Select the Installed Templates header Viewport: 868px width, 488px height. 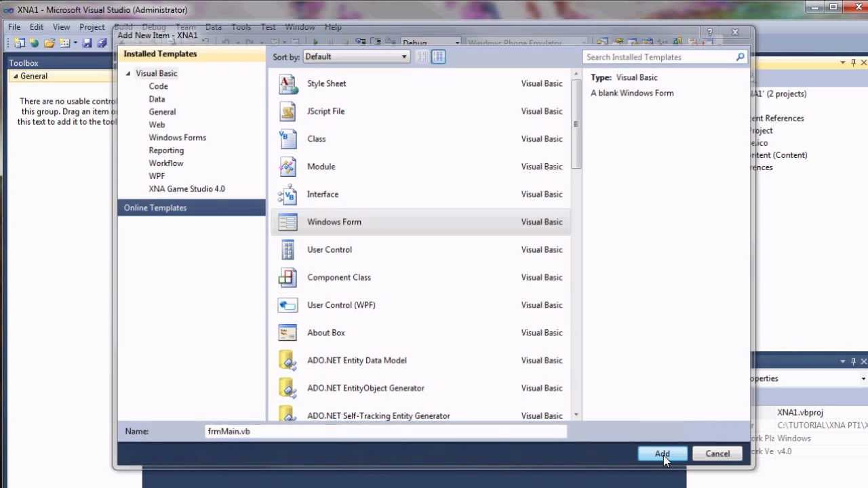[191, 54]
